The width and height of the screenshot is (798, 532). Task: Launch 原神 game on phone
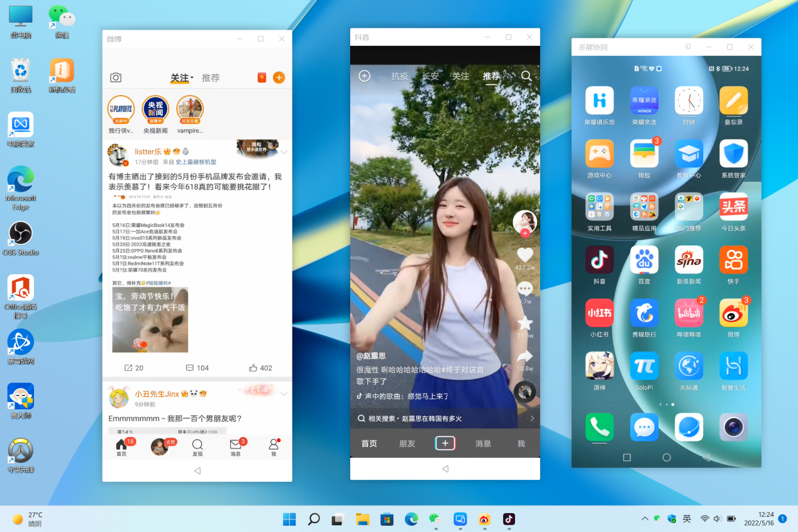599,365
